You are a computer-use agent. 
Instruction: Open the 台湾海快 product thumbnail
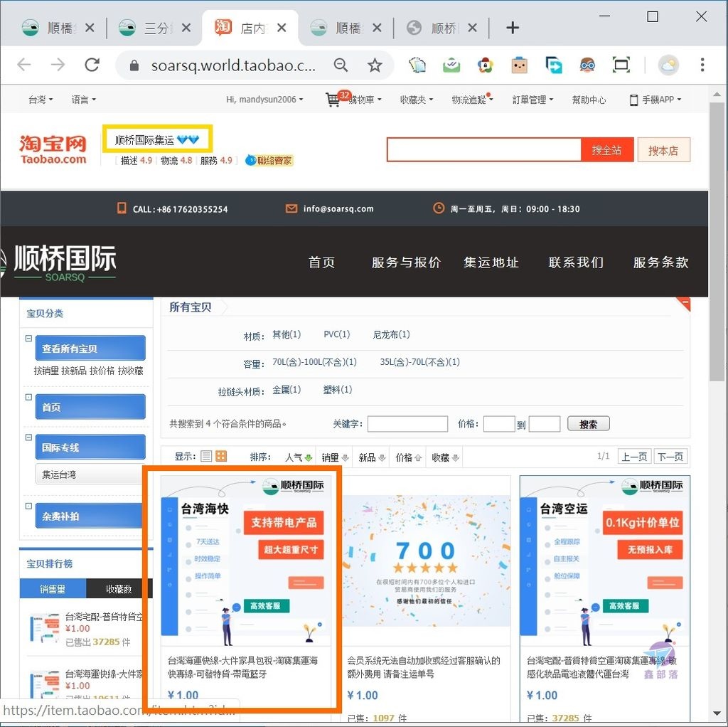point(245,561)
